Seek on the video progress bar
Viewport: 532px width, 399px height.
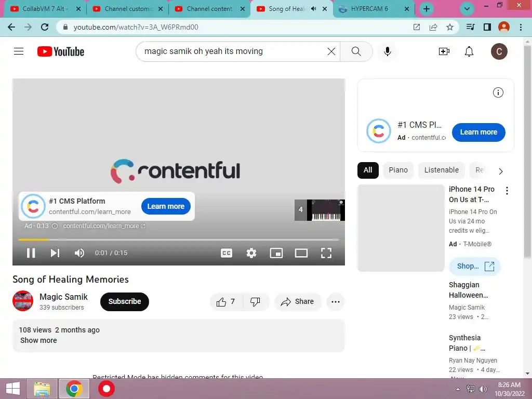coord(179,240)
